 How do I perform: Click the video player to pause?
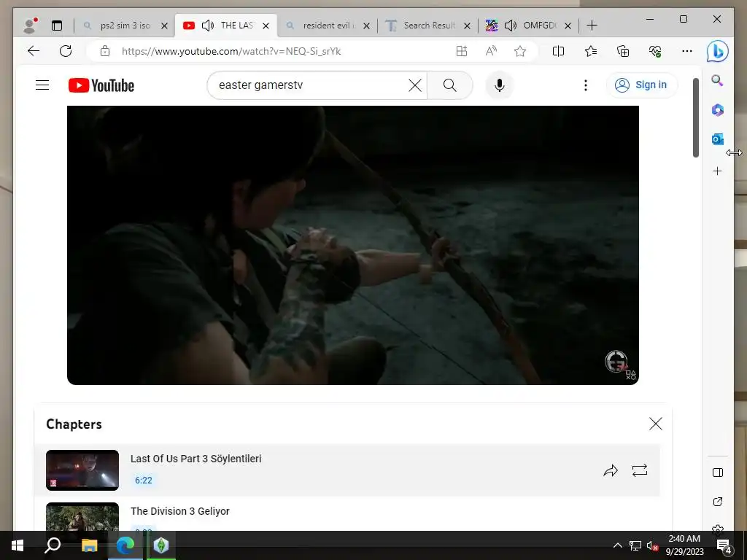(x=353, y=245)
